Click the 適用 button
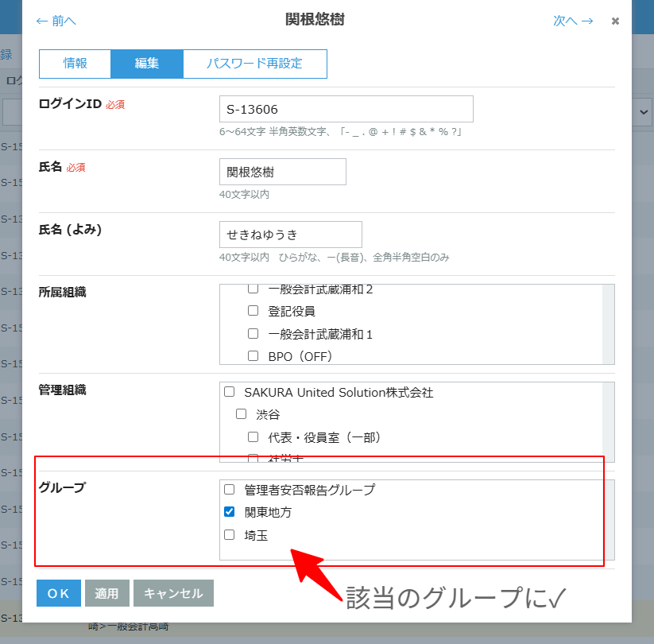The image size is (654, 644). point(106,593)
